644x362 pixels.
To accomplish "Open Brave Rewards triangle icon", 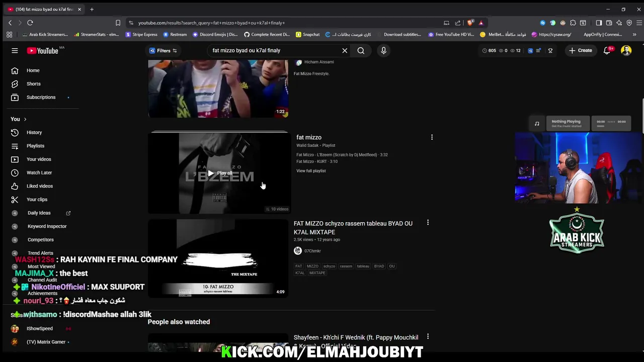I will click(481, 23).
